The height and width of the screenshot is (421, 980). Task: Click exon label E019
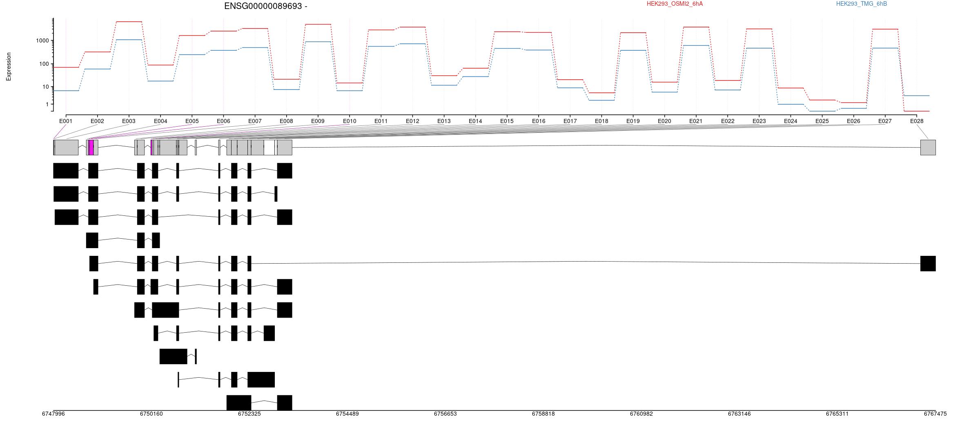pyautogui.click(x=633, y=121)
